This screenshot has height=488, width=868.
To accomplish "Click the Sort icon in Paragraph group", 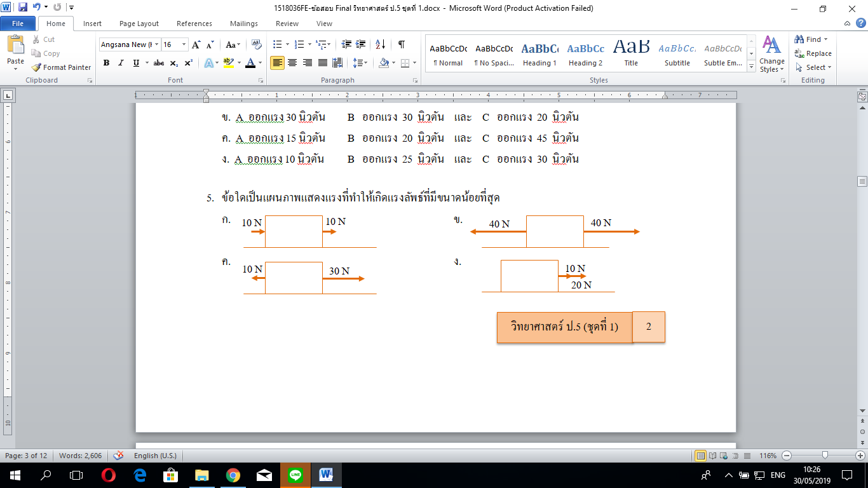I will point(381,44).
